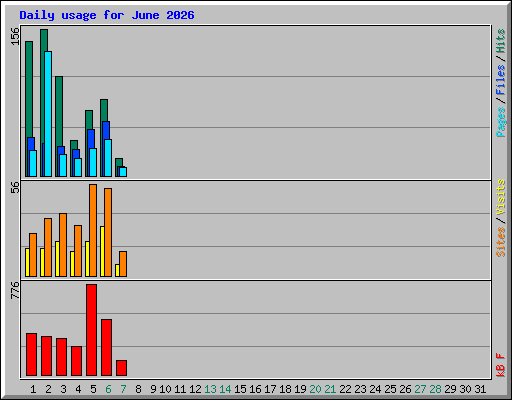
Task: Click green weekend day label 7
Action: point(123,389)
